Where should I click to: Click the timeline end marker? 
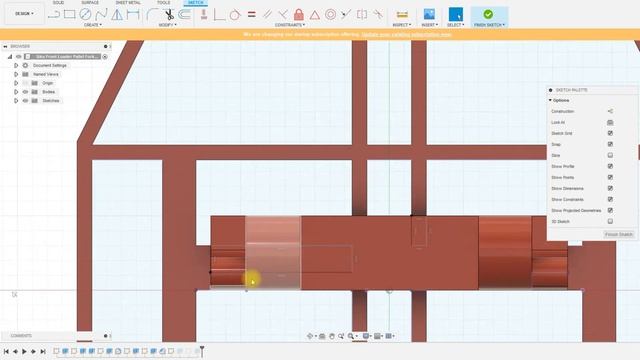pyautogui.click(x=202, y=351)
